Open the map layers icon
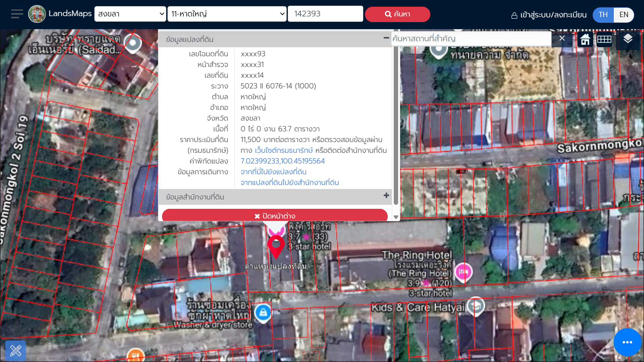 click(628, 39)
